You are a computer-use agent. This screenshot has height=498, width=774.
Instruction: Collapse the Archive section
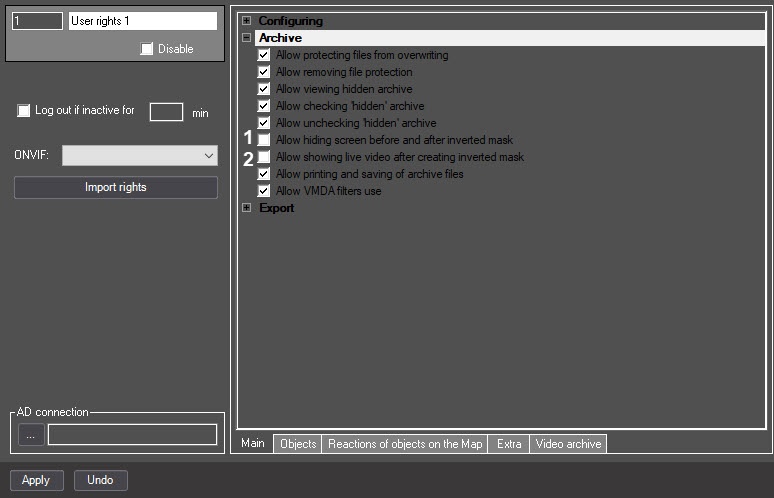[246, 38]
